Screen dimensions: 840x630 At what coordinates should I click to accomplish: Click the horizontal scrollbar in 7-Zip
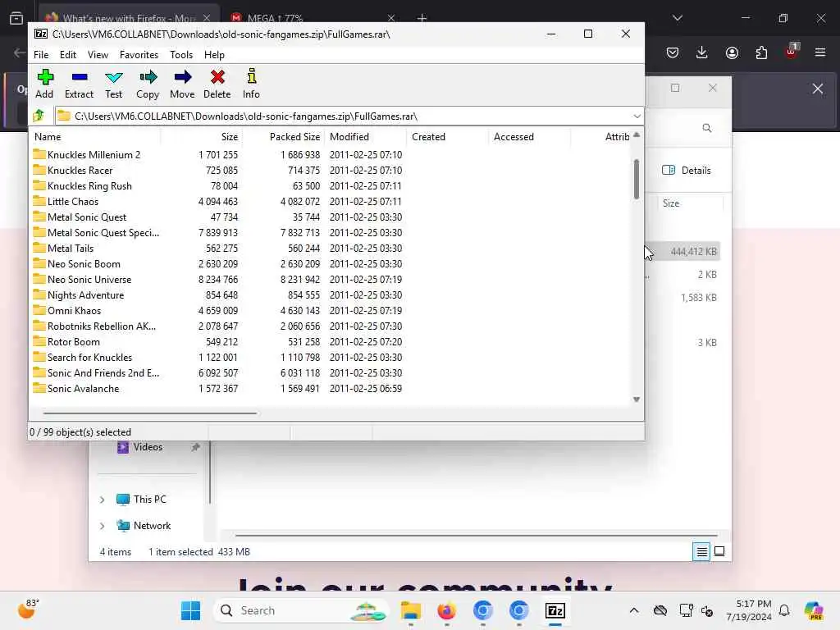click(x=150, y=413)
